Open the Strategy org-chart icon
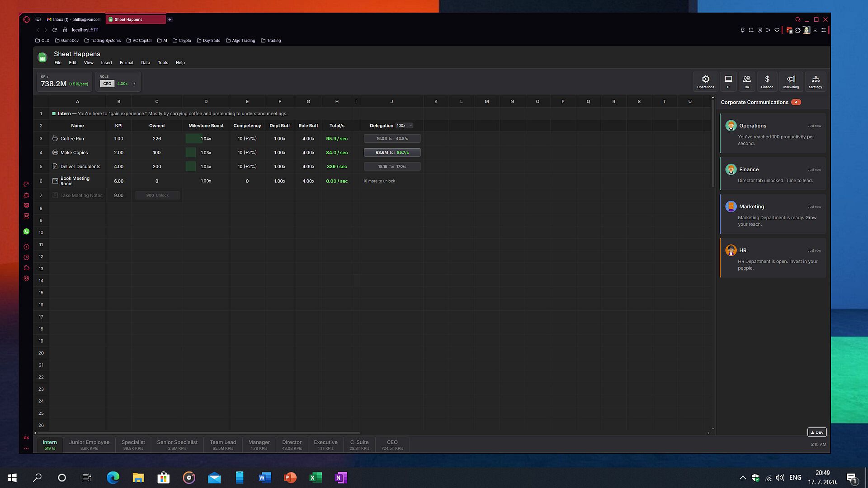This screenshot has height=488, width=868. coord(815,81)
